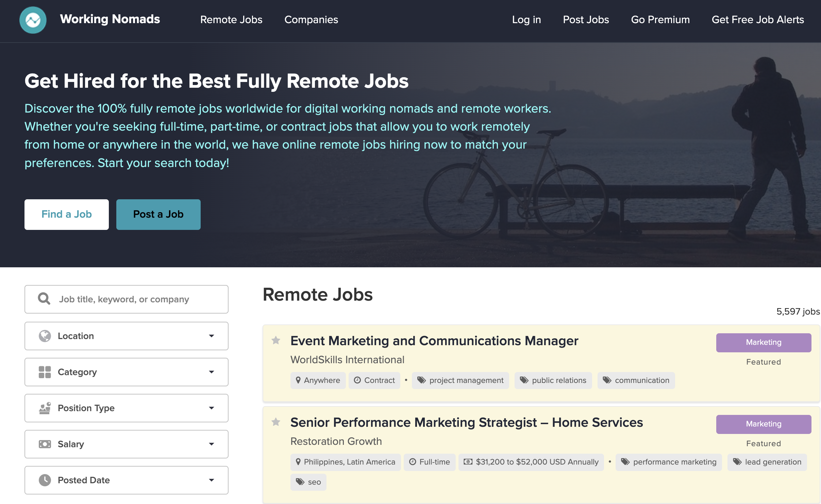Click the Working Nomads logo icon
The height and width of the screenshot is (504, 821).
pos(33,20)
